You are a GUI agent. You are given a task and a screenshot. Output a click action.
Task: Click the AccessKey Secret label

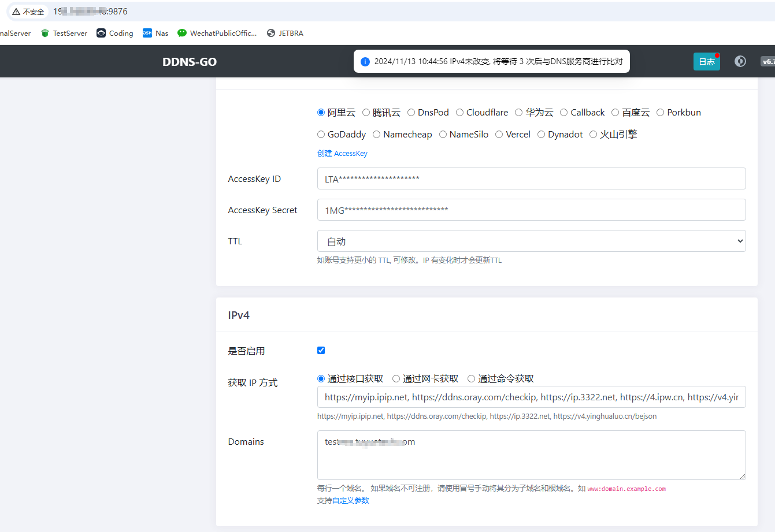pos(262,210)
